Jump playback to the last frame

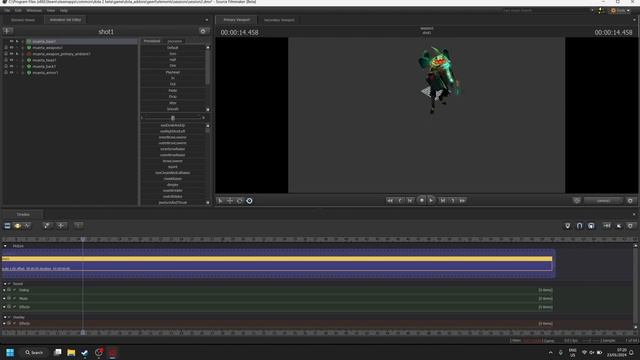point(462,200)
